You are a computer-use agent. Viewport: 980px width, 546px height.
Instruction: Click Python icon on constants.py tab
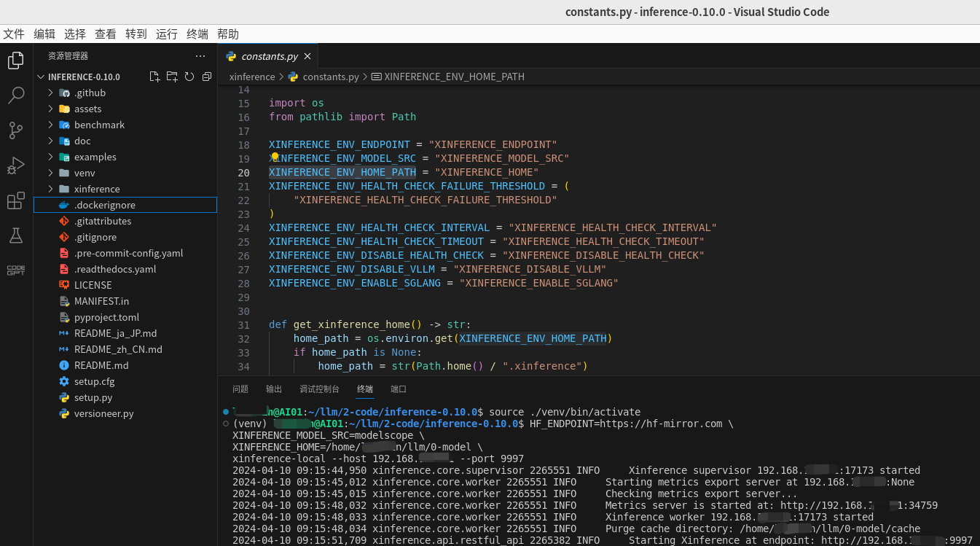[231, 56]
